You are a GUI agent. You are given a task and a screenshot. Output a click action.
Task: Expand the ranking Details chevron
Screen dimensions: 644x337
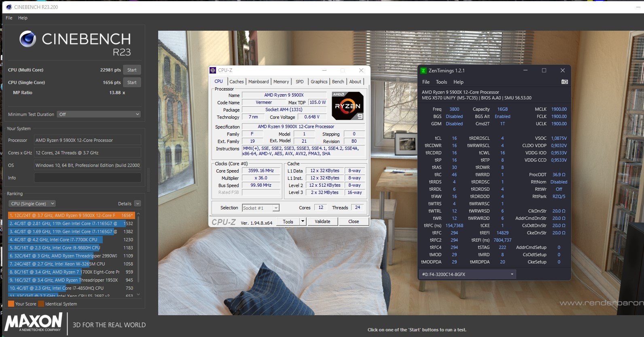(x=138, y=204)
